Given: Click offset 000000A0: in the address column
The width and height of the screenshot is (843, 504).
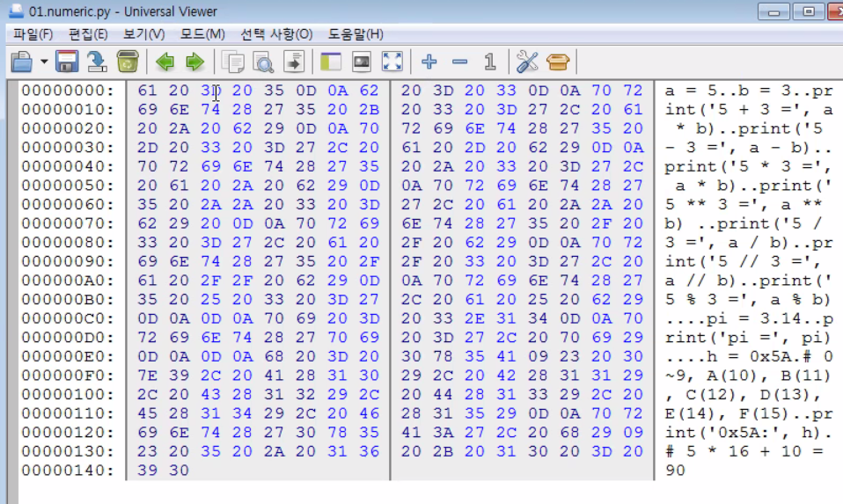Looking at the screenshot, I should point(68,281).
